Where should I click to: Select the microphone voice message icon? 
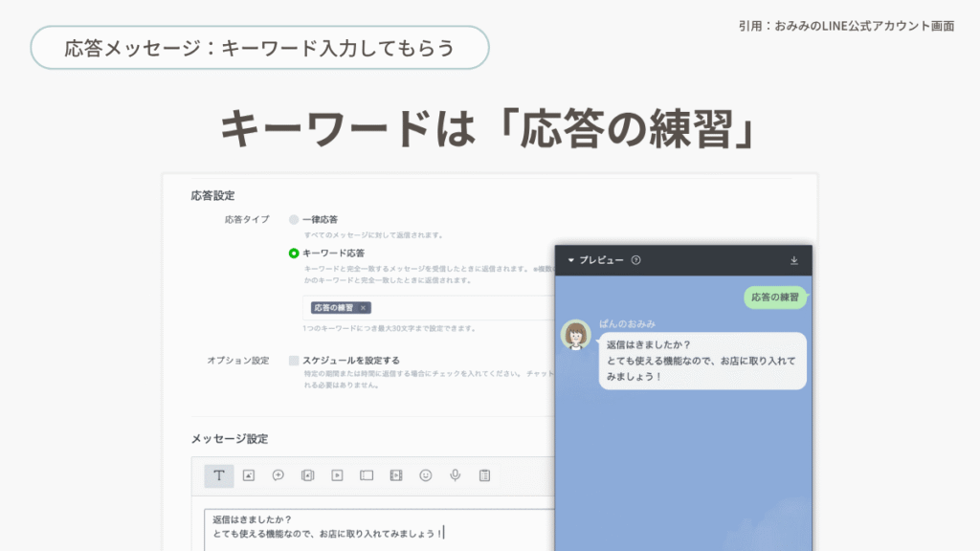pos(456,474)
